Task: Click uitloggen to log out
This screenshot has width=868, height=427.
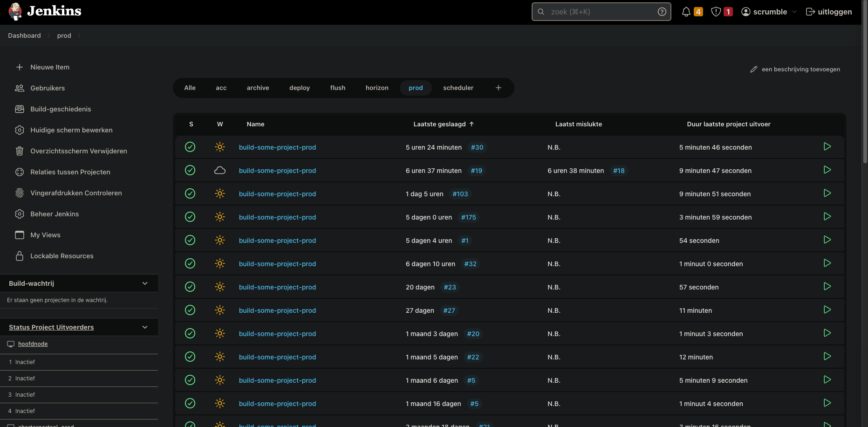Action: [829, 12]
